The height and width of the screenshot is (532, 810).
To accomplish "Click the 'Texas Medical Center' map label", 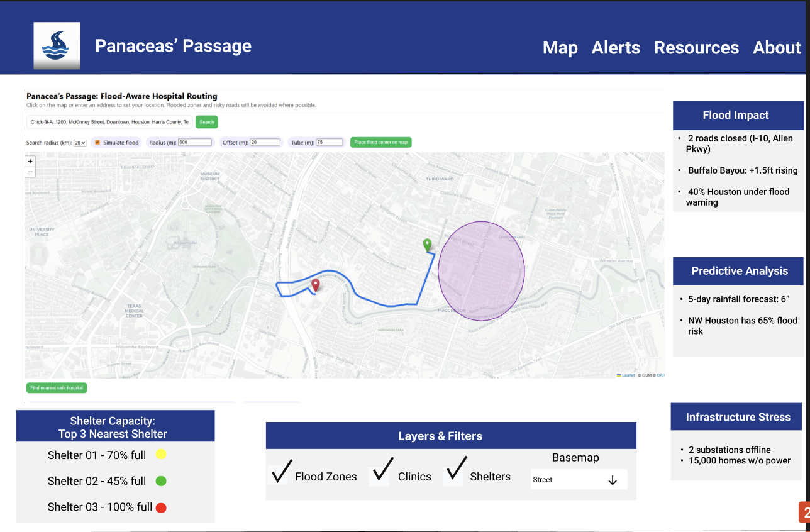I will [x=134, y=310].
